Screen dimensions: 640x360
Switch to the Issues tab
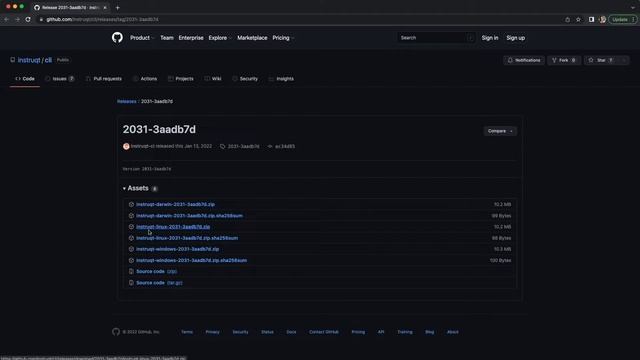coord(60,78)
